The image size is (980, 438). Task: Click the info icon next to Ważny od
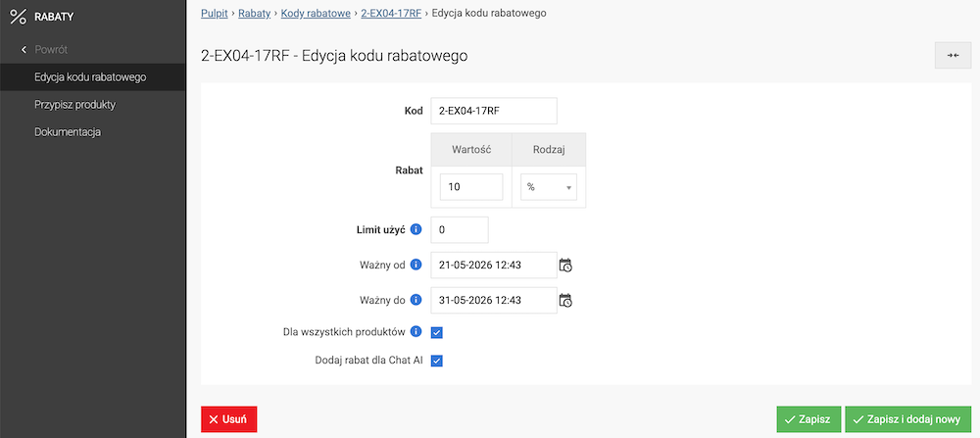[x=416, y=265]
